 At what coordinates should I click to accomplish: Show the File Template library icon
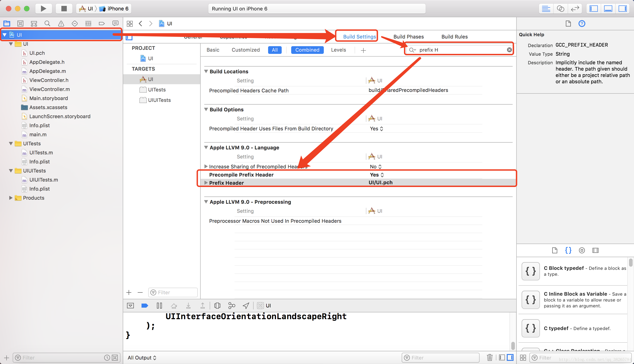(x=555, y=250)
